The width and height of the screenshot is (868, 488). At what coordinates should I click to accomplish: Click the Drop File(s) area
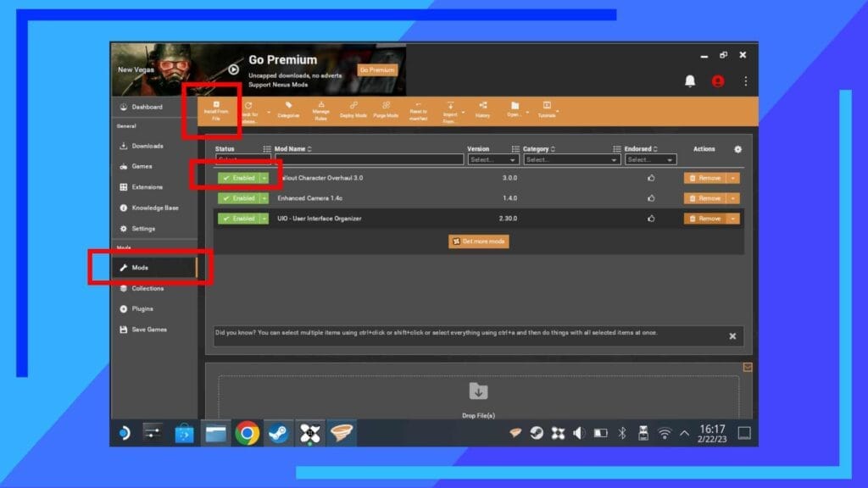coord(478,397)
